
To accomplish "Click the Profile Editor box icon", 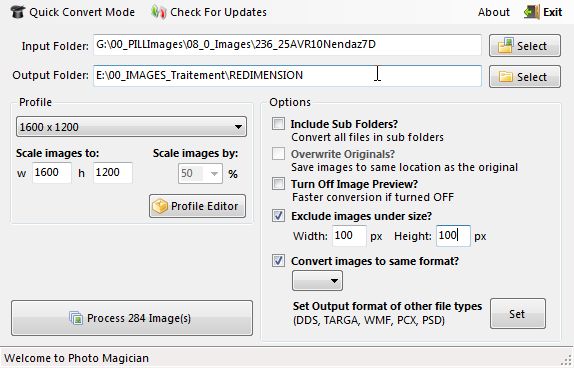I will tap(160, 206).
